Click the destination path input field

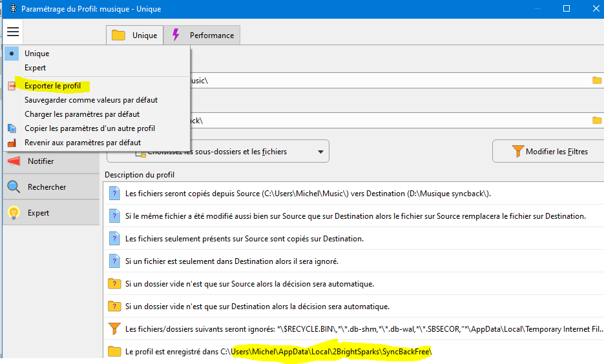coord(389,121)
